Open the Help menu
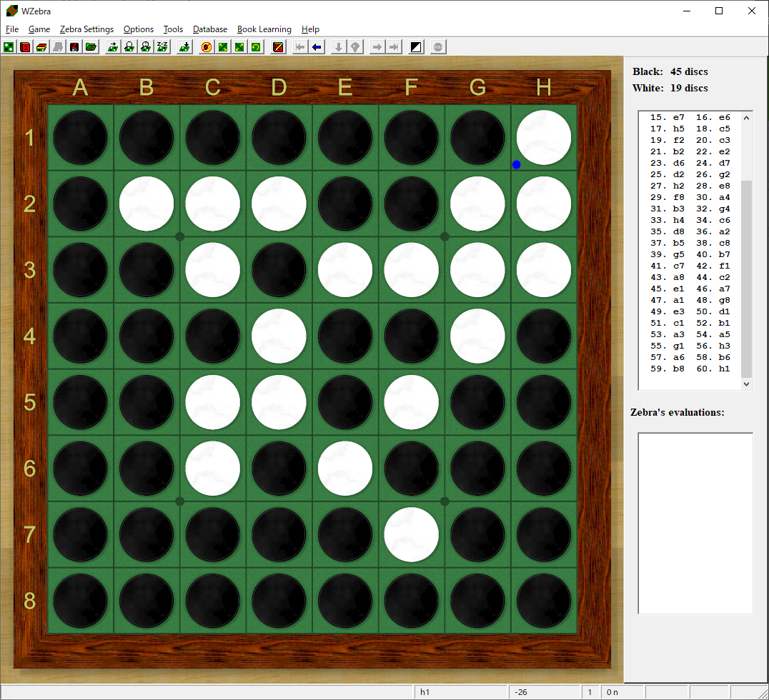 coord(310,29)
